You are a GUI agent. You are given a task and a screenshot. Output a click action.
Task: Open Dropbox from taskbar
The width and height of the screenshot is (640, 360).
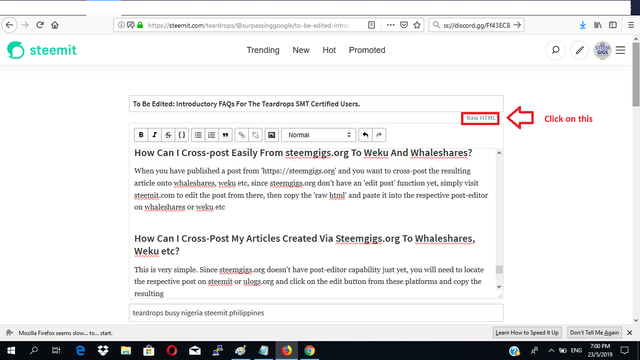(103, 351)
